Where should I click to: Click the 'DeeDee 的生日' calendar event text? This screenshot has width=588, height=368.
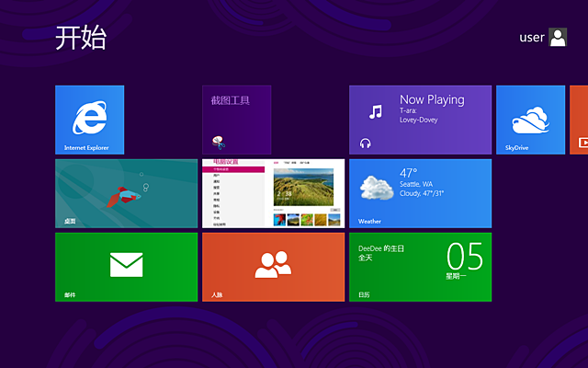point(381,248)
